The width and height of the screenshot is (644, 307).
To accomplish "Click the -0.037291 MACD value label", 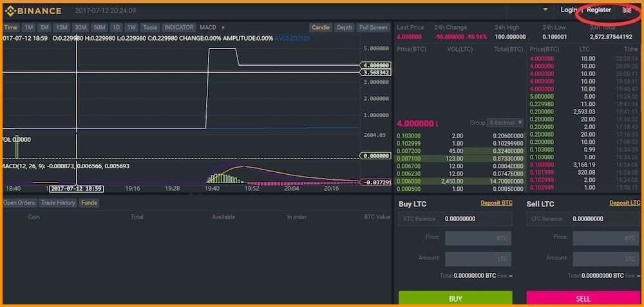I will (x=375, y=182).
